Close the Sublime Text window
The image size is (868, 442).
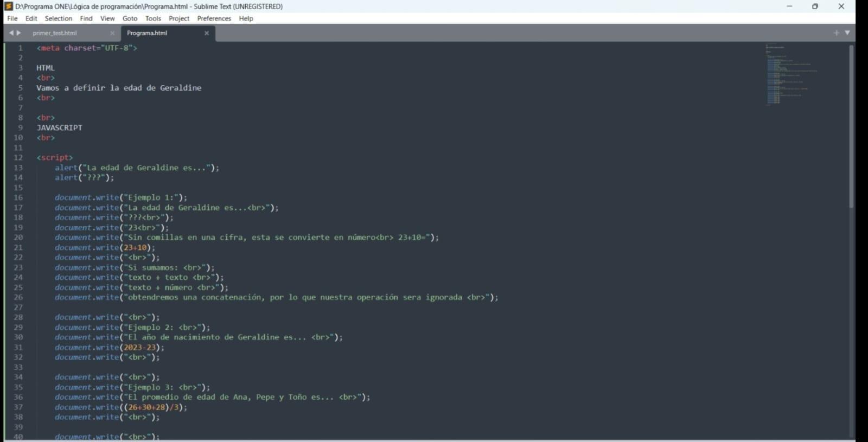click(x=841, y=7)
